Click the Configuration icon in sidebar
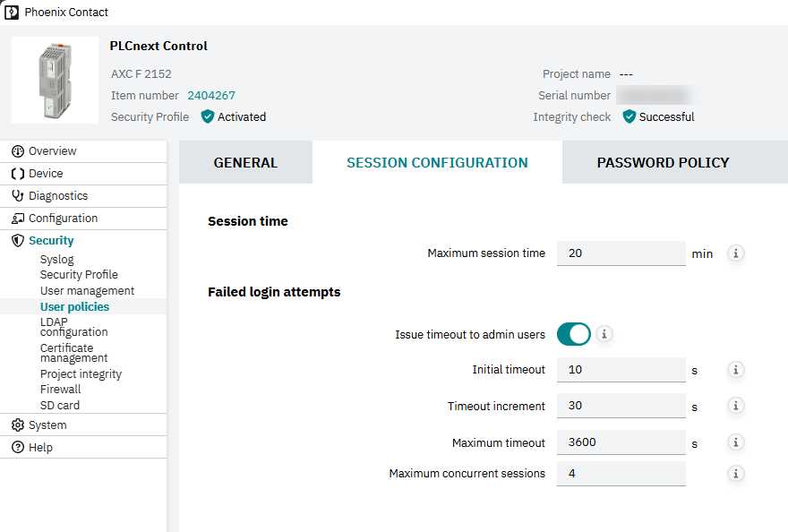Viewport: 788px width, 532px height. click(x=18, y=219)
